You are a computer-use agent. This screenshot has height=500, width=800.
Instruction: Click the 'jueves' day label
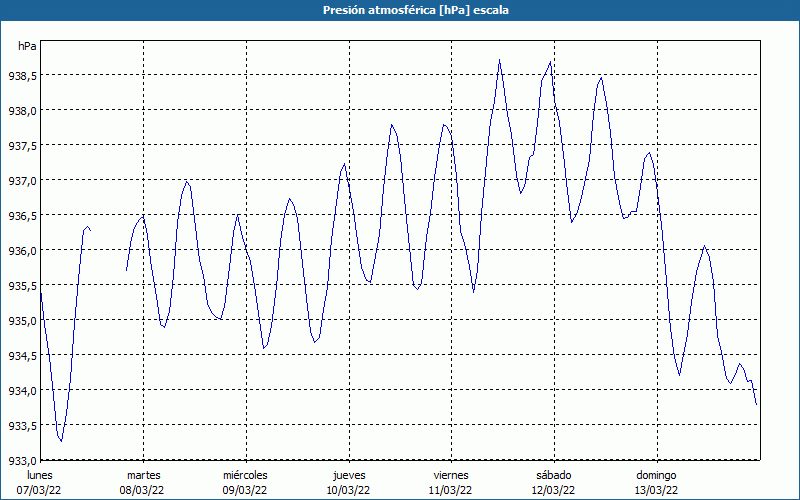[349, 475]
